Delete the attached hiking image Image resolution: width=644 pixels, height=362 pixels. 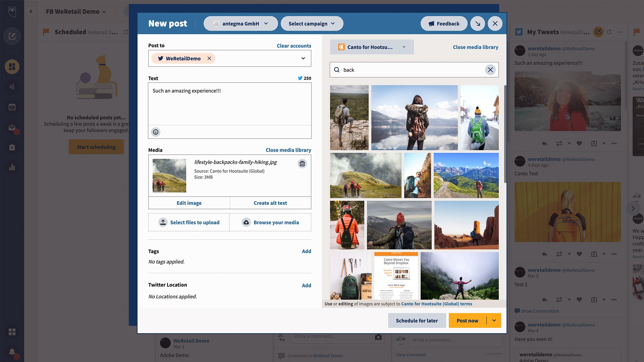(302, 164)
